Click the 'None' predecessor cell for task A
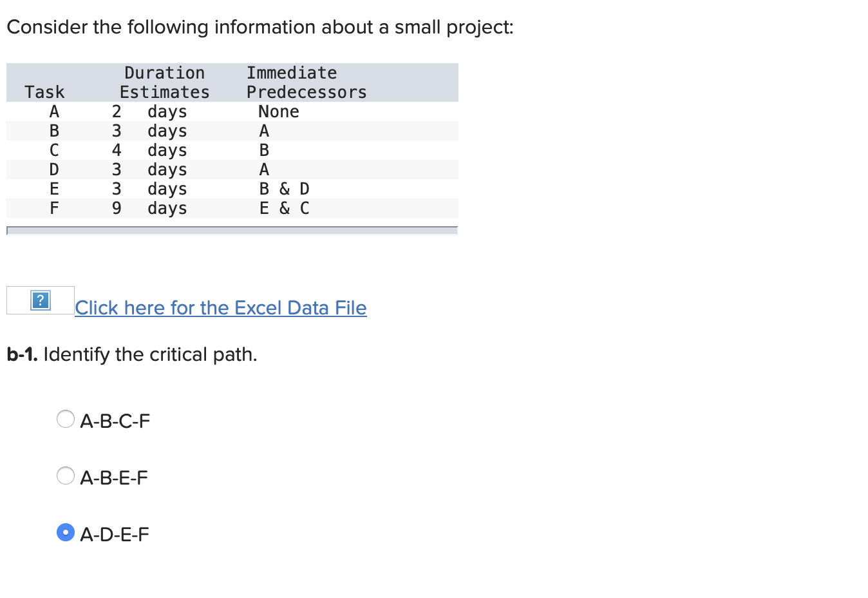 (279, 111)
